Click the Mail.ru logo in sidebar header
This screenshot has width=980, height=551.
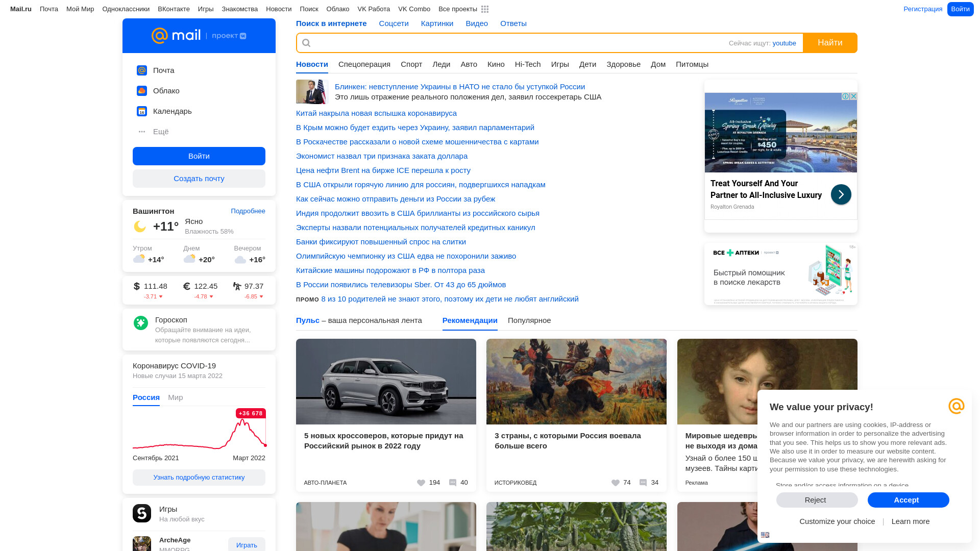coord(176,36)
